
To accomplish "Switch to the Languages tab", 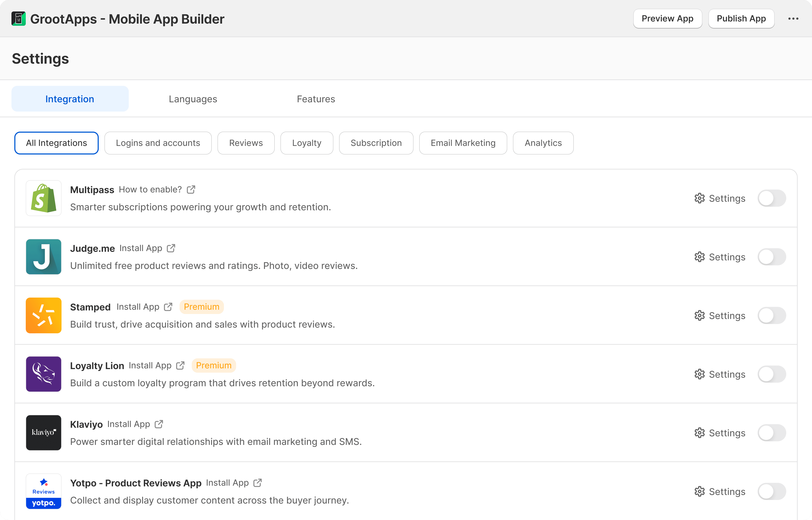I will 193,99.
